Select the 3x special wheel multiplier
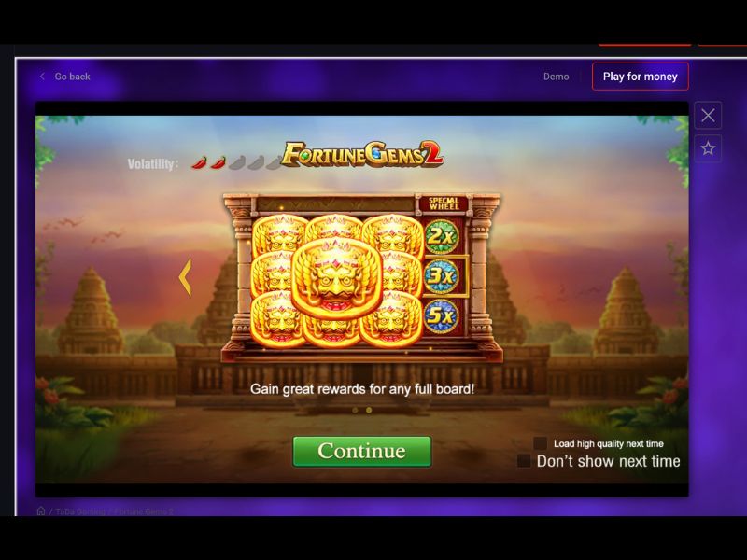 click(441, 275)
